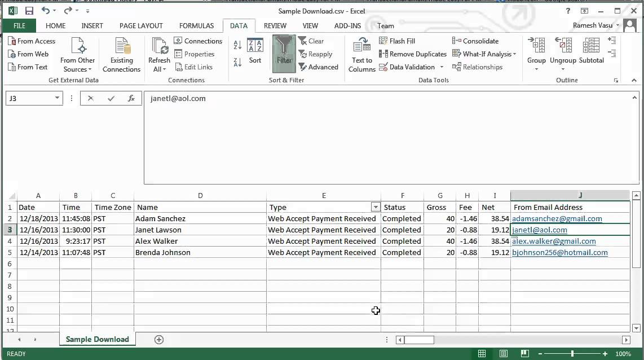
Task: Expand the Name Box dropdown
Action: coord(57,98)
